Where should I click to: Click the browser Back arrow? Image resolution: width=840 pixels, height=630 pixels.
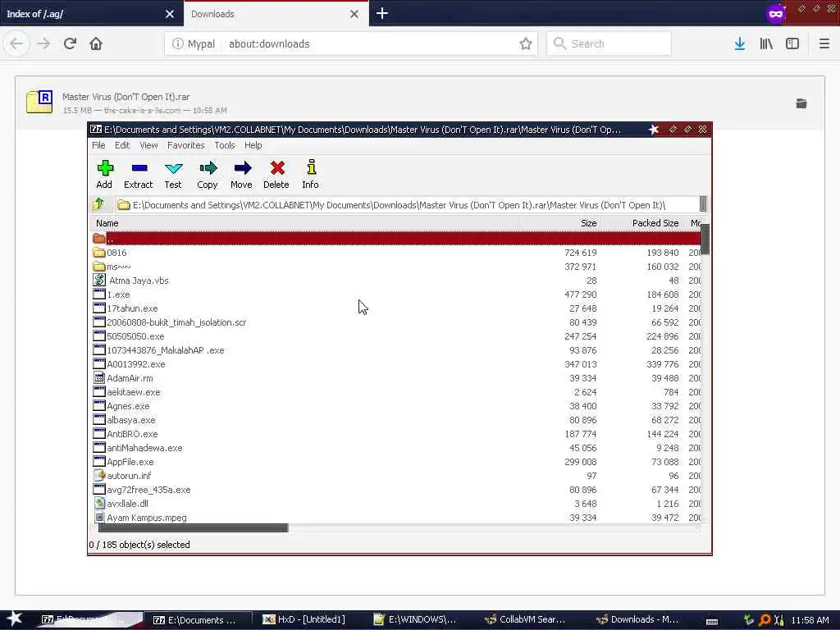point(16,44)
